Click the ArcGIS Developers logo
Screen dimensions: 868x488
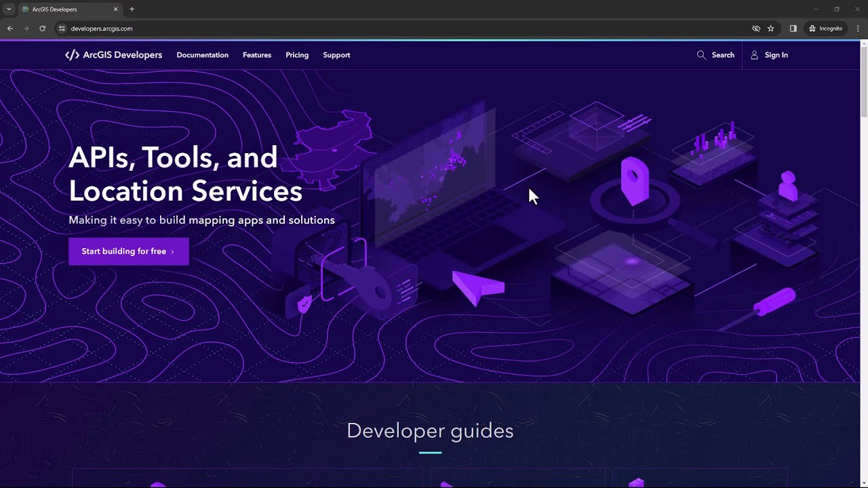(113, 55)
